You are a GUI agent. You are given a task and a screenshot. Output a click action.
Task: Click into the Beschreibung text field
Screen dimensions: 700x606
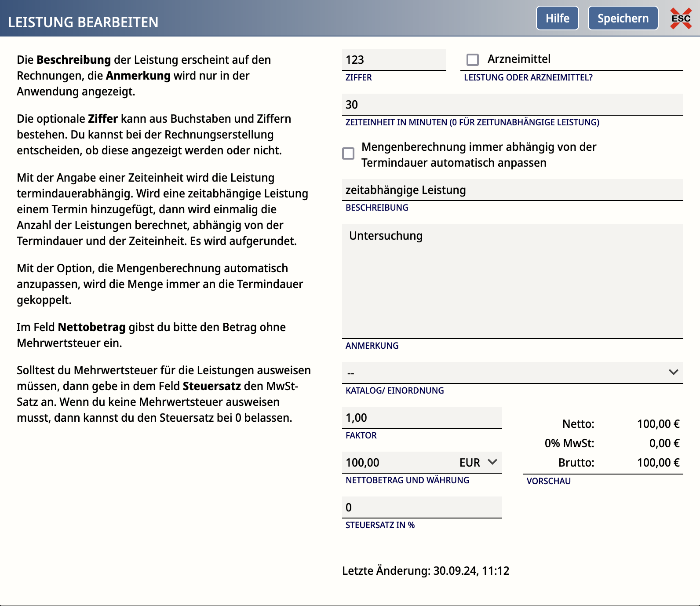click(513, 190)
